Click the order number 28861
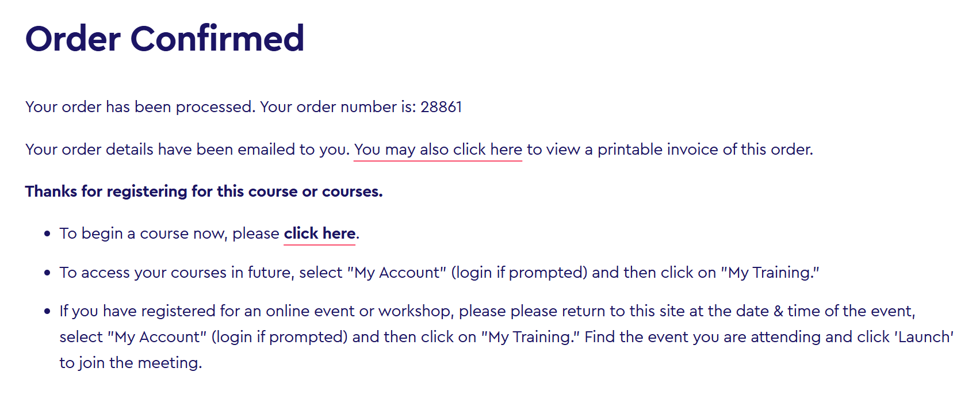The image size is (980, 406). click(441, 107)
